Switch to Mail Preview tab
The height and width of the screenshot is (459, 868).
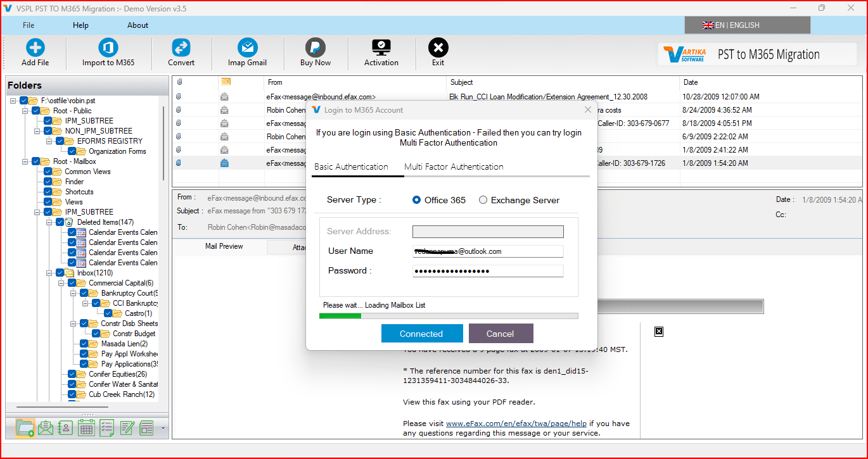pyautogui.click(x=224, y=247)
